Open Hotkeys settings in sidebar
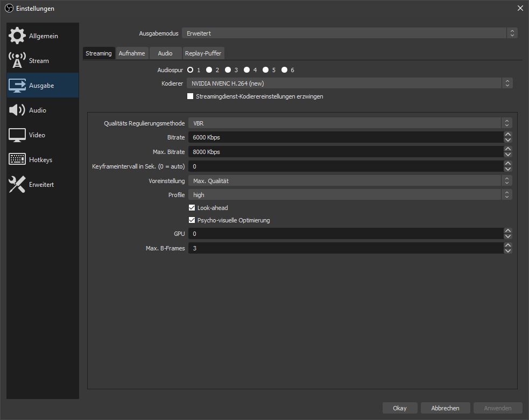529x420 pixels. click(43, 160)
